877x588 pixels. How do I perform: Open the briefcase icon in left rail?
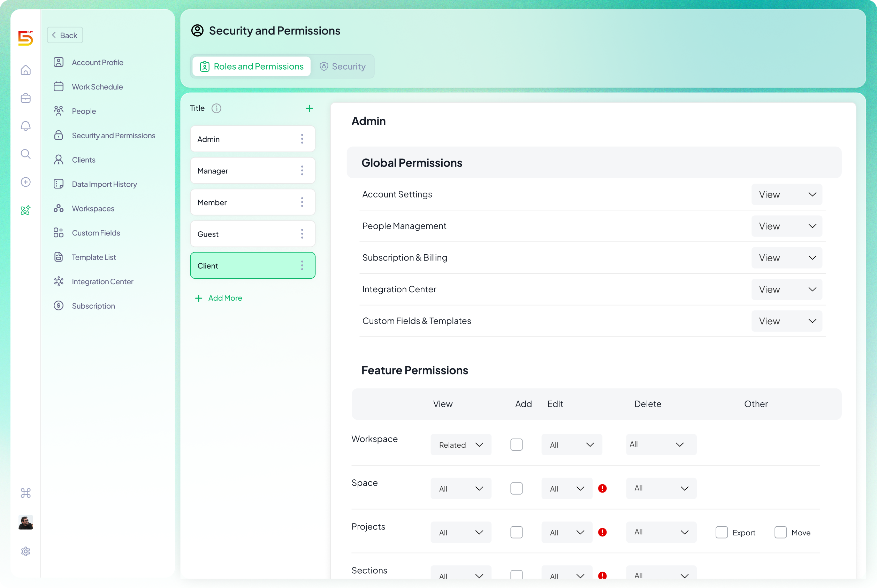(x=25, y=98)
